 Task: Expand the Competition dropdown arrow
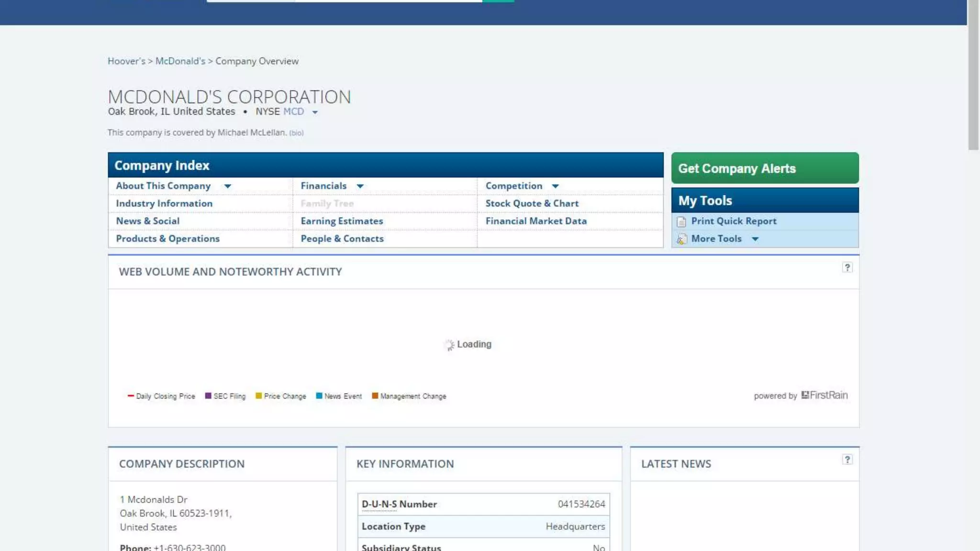(x=555, y=186)
